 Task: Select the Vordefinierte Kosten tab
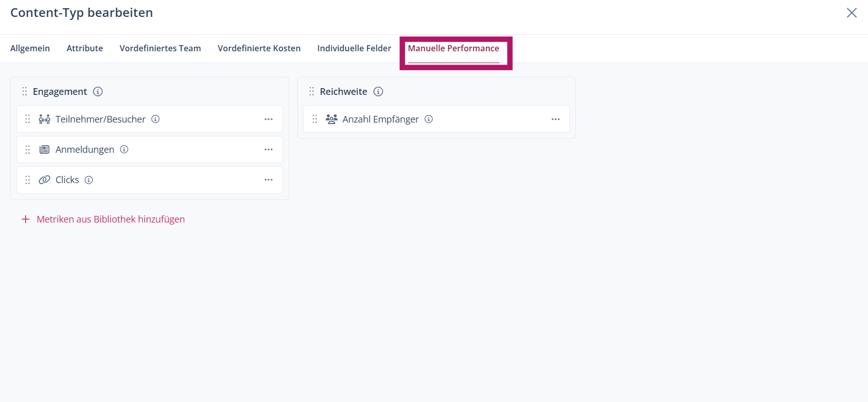[x=259, y=48]
